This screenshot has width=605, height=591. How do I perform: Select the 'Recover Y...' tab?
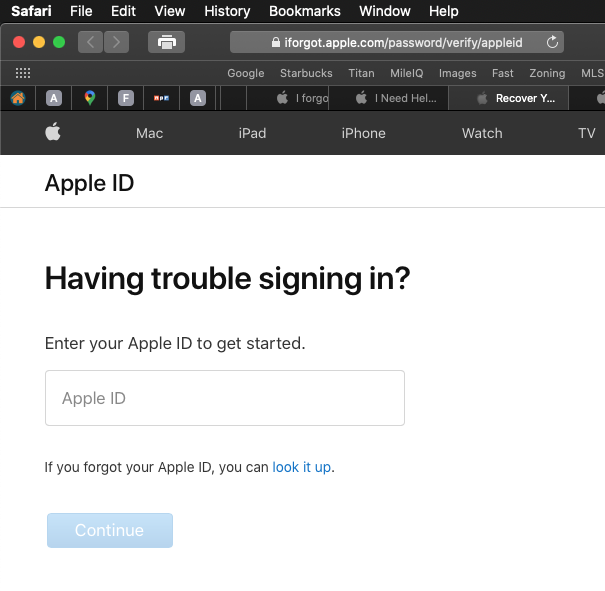click(509, 98)
